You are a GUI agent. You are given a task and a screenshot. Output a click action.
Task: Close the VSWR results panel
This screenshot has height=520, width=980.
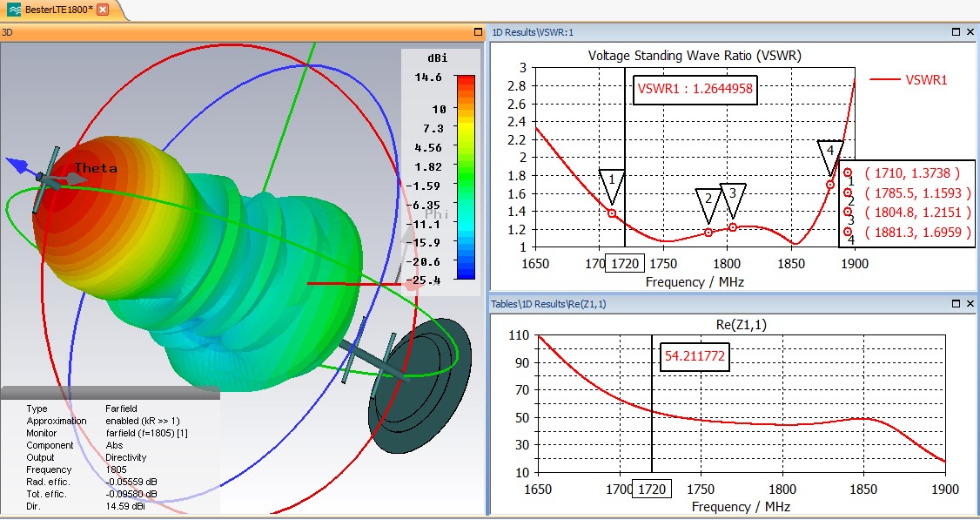point(970,32)
